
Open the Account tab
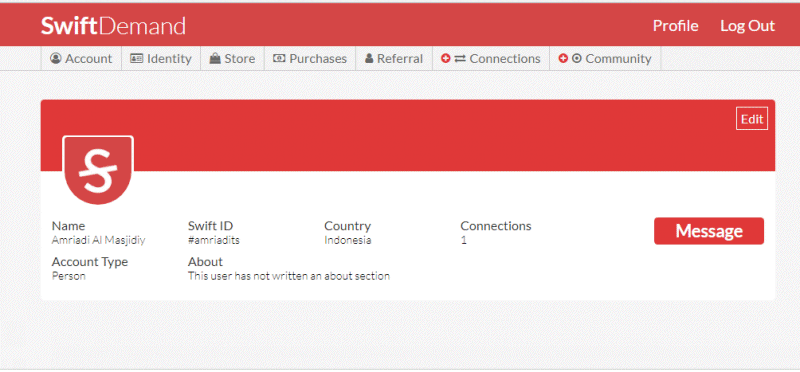point(81,59)
